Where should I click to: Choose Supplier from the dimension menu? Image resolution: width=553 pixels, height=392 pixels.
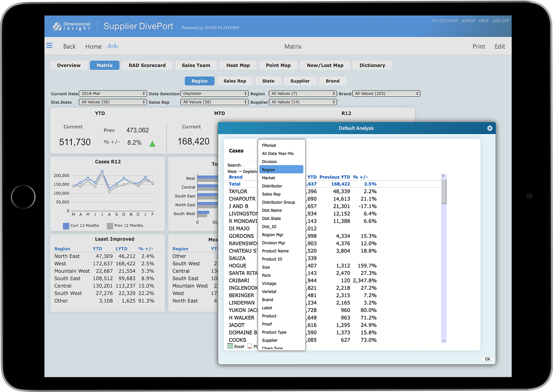coord(281,340)
